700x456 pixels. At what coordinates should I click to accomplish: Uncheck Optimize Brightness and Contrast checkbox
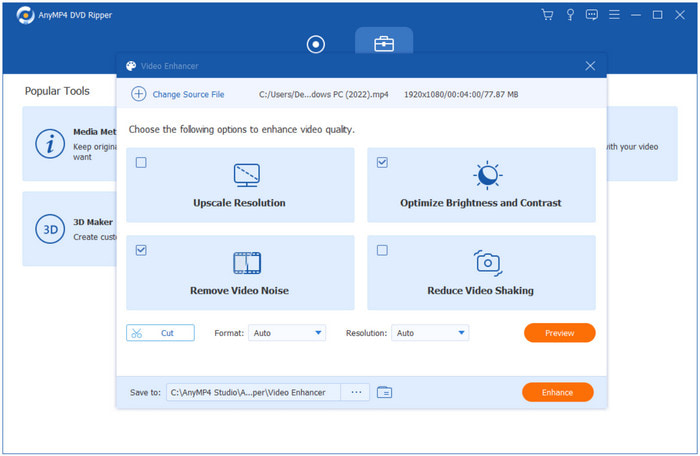coord(382,163)
